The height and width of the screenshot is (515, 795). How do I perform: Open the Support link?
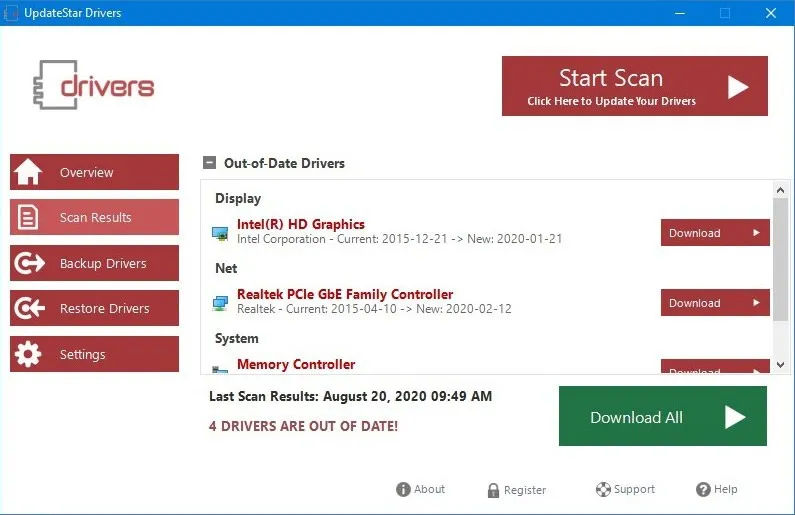(625, 489)
